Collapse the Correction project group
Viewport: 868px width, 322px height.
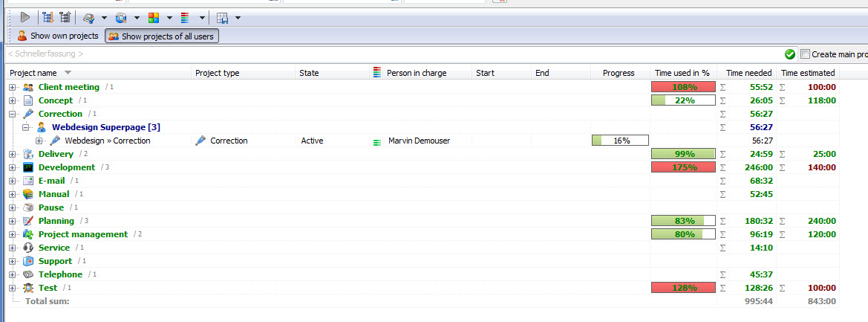click(12, 114)
